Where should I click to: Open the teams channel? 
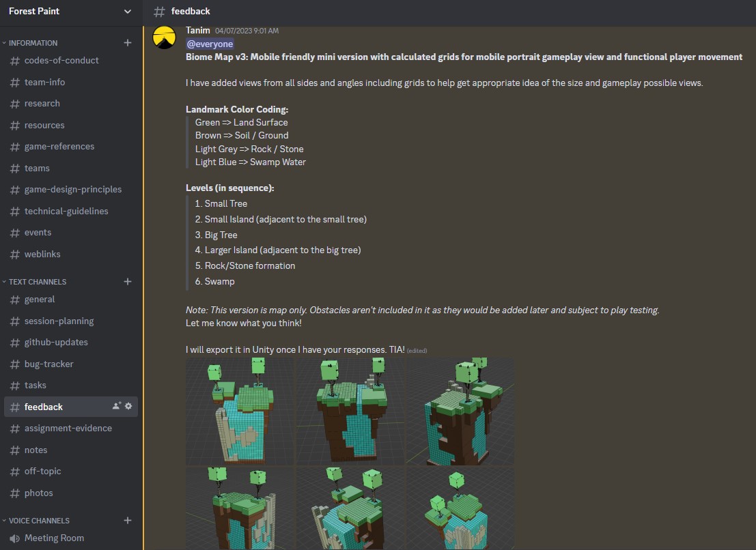point(71,168)
